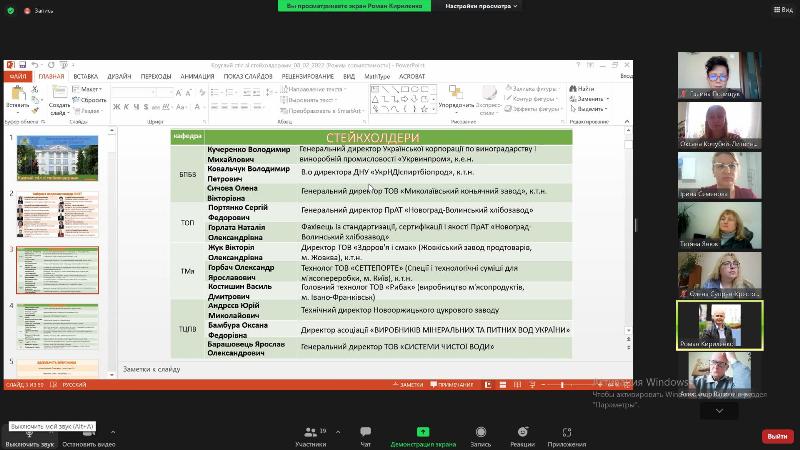800x450 pixels.
Task: Expand the participants options chevron
Action: (338, 432)
